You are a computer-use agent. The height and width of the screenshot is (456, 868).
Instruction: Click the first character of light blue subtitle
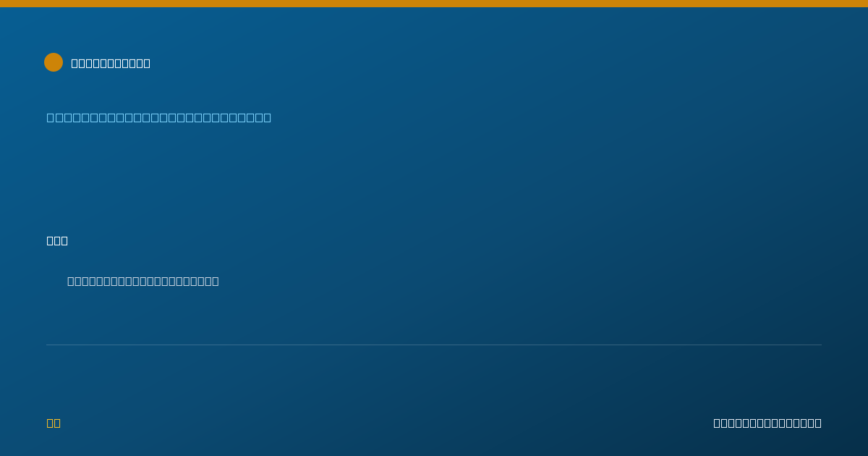(x=51, y=117)
